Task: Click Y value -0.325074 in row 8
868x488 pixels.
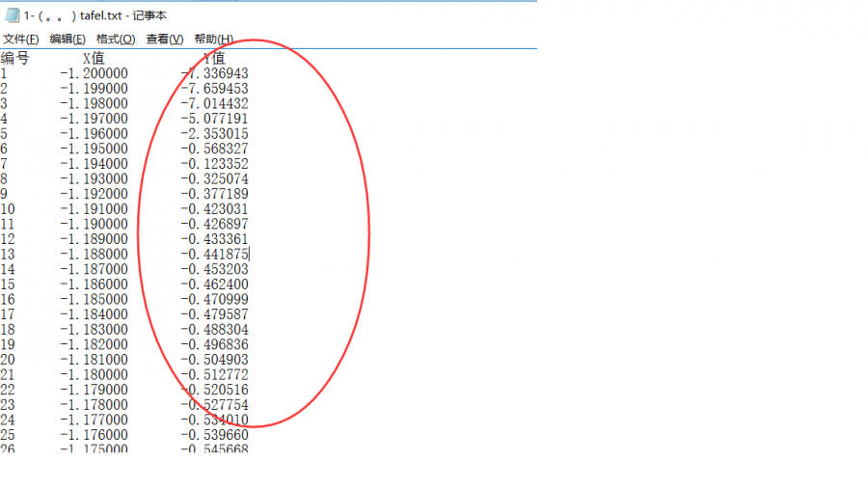Action: [x=215, y=178]
